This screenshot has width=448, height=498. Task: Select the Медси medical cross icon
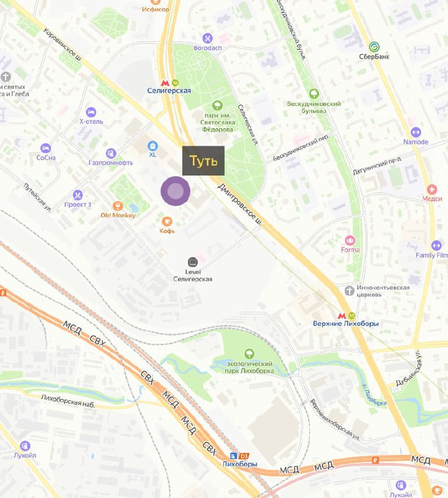tap(432, 189)
